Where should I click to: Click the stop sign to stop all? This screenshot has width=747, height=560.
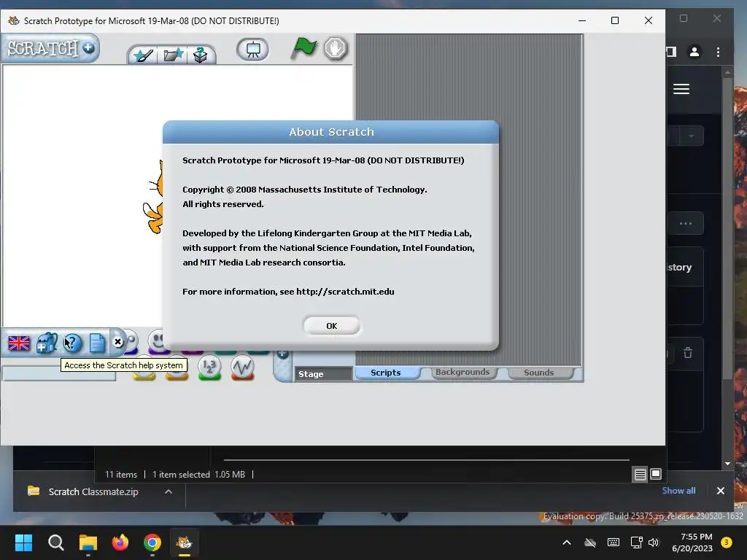click(x=336, y=49)
